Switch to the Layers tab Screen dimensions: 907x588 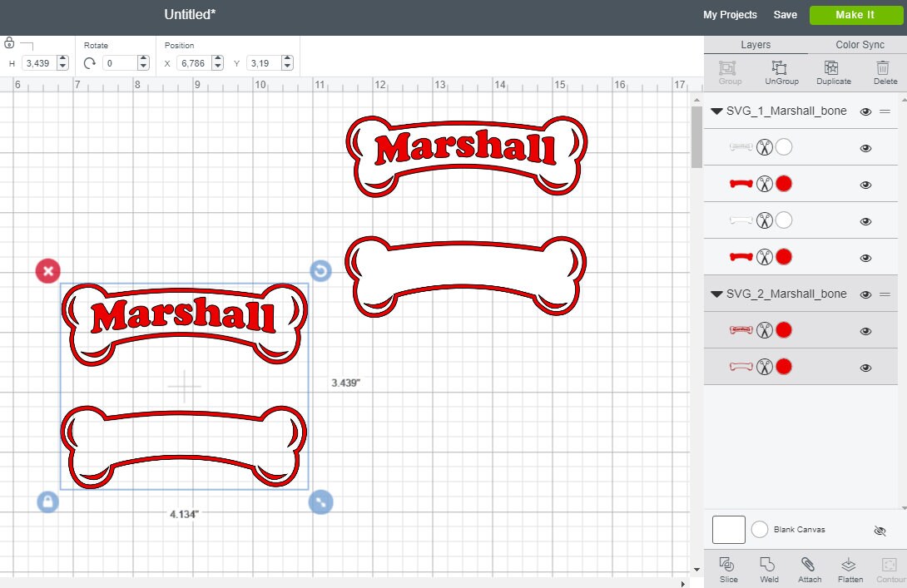(x=756, y=45)
